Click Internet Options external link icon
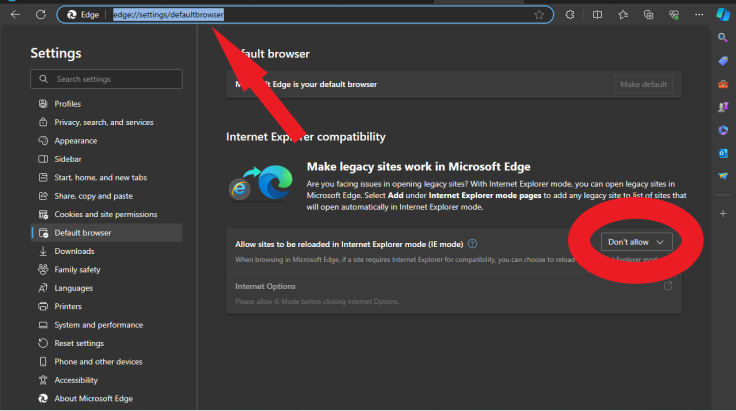The image size is (736, 411). [668, 286]
